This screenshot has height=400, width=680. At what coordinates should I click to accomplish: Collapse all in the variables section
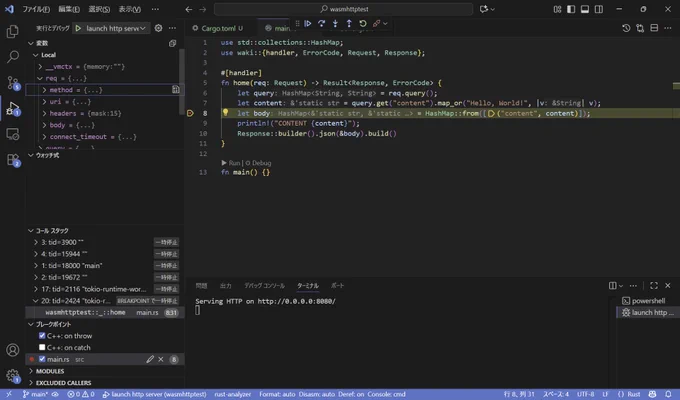point(172,43)
